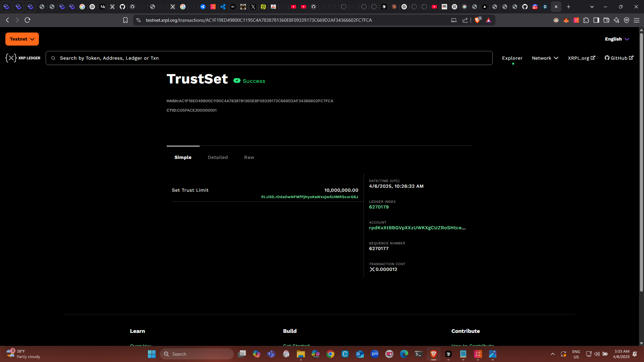Focus the token and address search field
This screenshot has height=362, width=644.
(268, 58)
